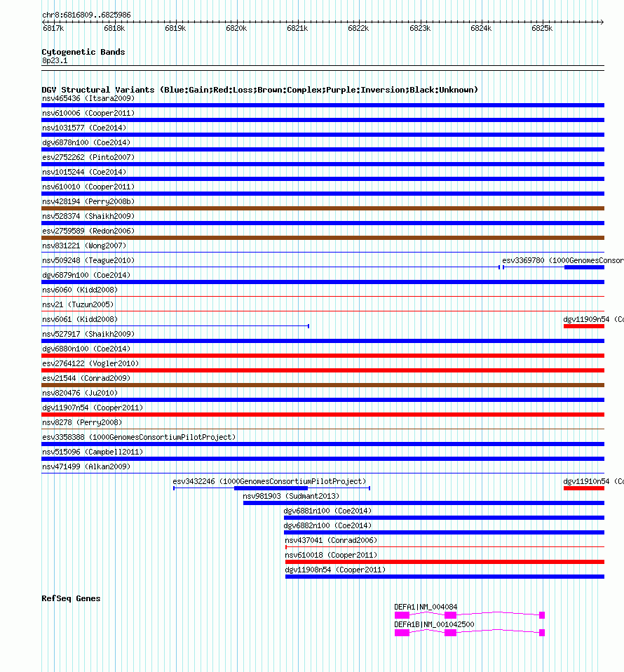Click the right arrow end of ruler
Image resolution: width=624 pixels, height=672 pixels.
tap(602, 22)
